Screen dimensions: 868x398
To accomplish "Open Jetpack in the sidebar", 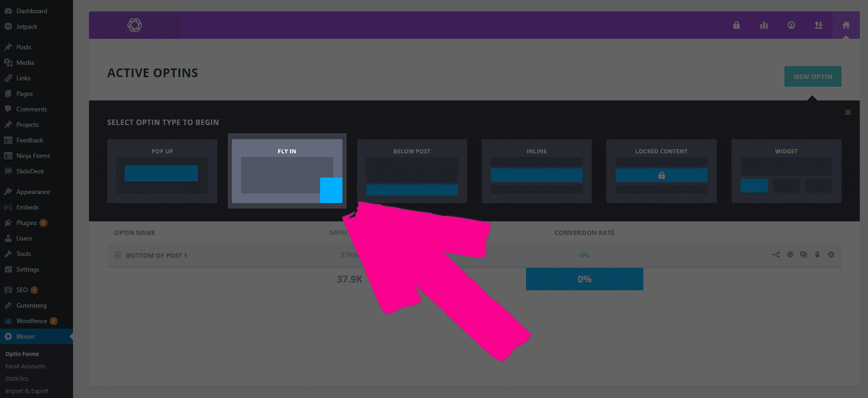I will click(37, 26).
